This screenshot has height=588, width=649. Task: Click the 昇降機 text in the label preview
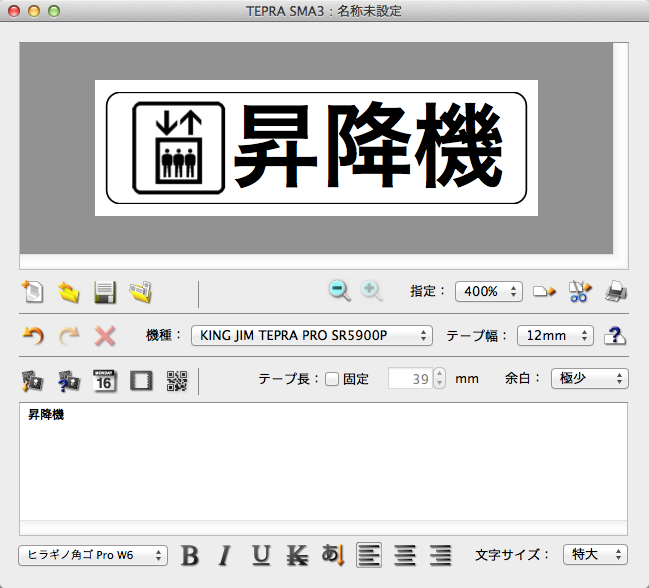[x=368, y=145]
